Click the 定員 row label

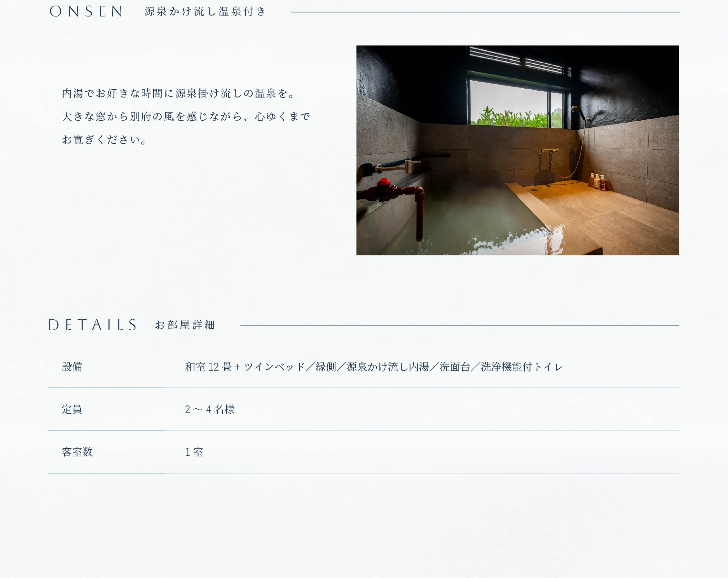[72, 409]
